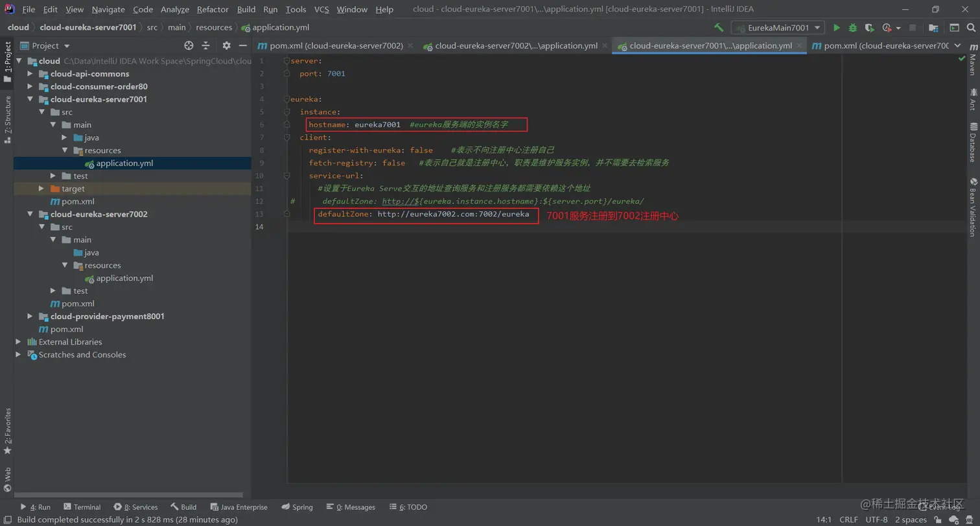The width and height of the screenshot is (980, 526).
Task: Open the hidden editor tabs chevron list
Action: pyautogui.click(x=957, y=46)
